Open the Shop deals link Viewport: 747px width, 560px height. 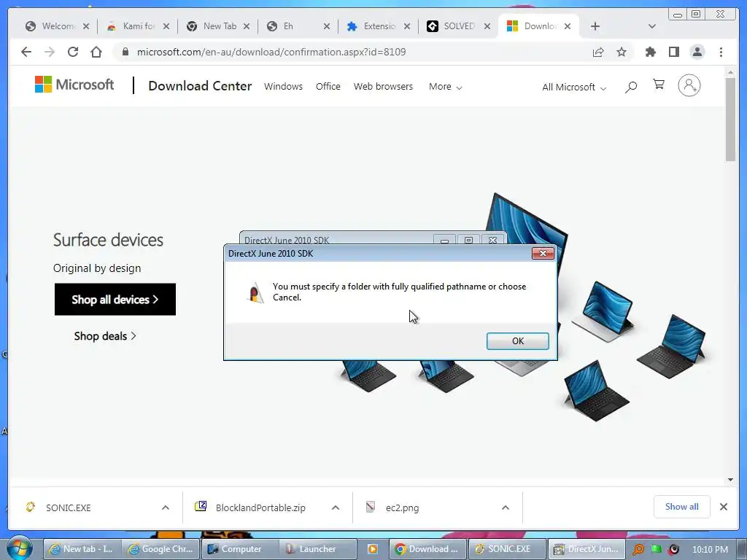105,336
